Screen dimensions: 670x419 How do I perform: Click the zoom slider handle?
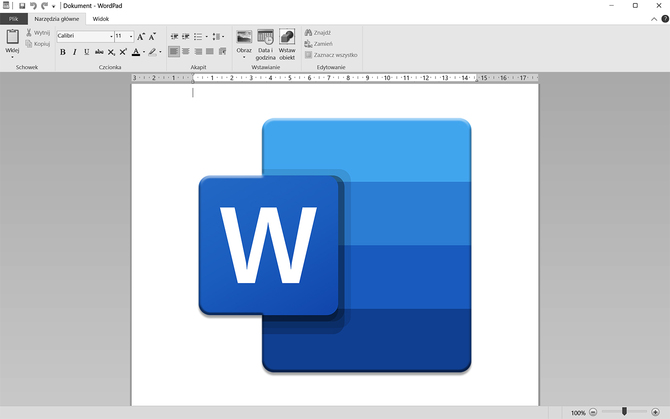(624, 411)
